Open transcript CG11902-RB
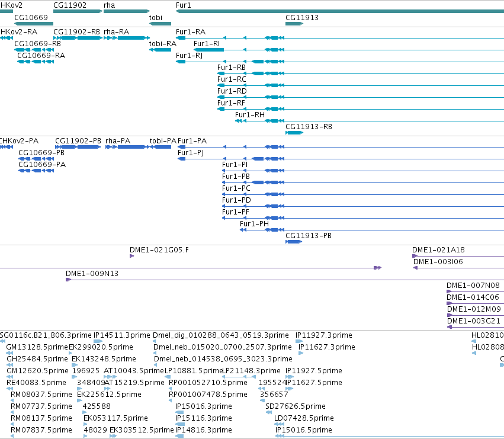504x439 pixels. tap(76, 32)
